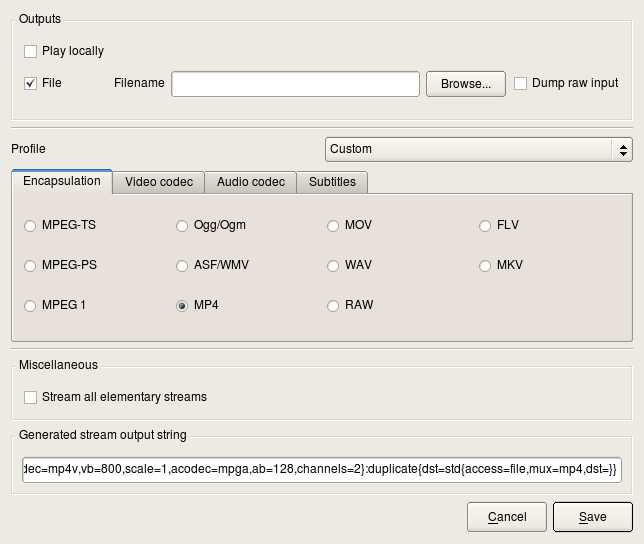Viewport: 644px width, 544px height.
Task: Go to the Subtitles tab
Action: 333,182
